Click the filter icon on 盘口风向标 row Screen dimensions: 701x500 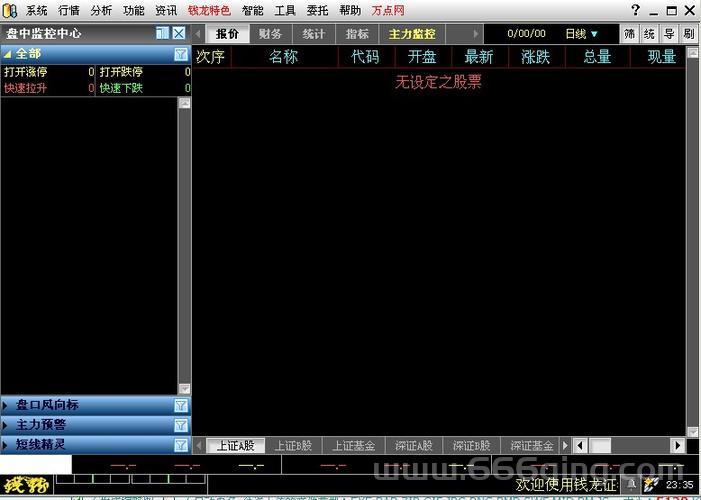click(x=181, y=406)
